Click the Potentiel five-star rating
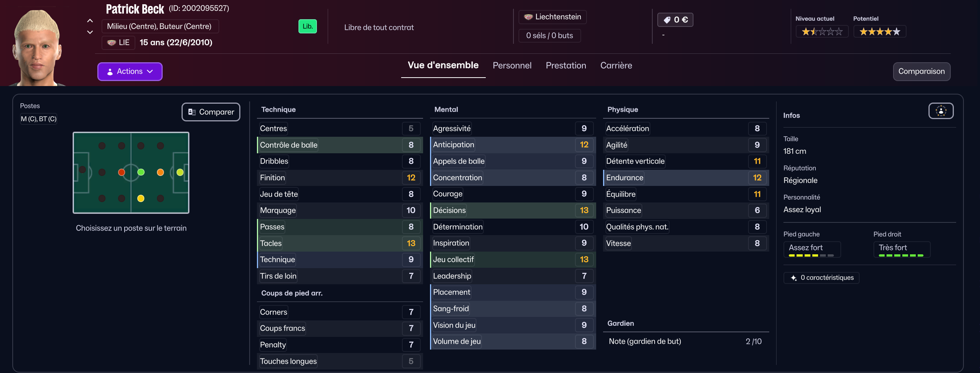Screen dimensions: 980x373 [880, 31]
